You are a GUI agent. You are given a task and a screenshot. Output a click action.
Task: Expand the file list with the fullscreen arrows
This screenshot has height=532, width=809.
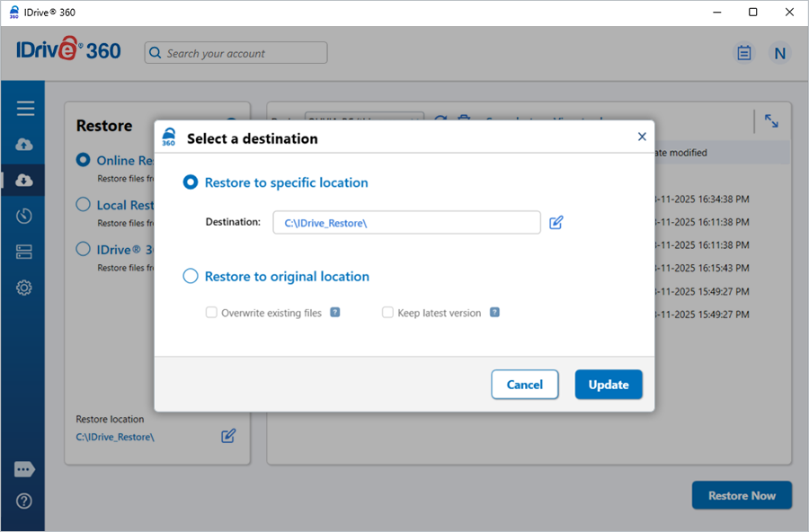771,121
